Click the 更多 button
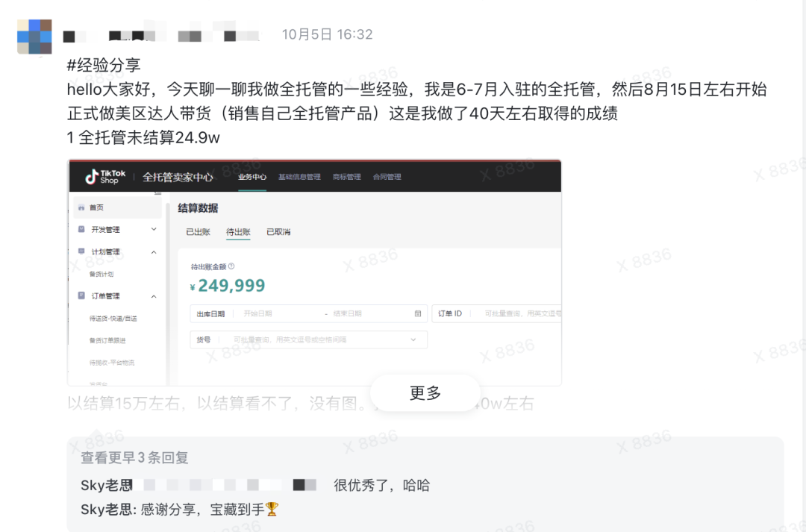 pos(425,392)
